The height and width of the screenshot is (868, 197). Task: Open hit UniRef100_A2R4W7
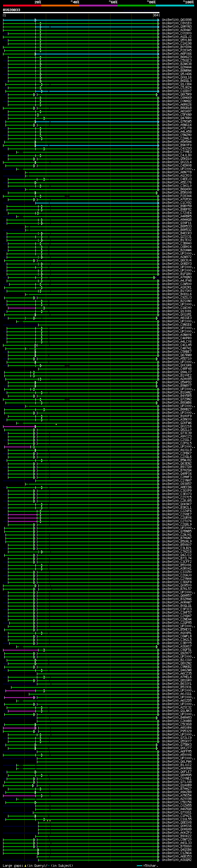click(177, 30)
